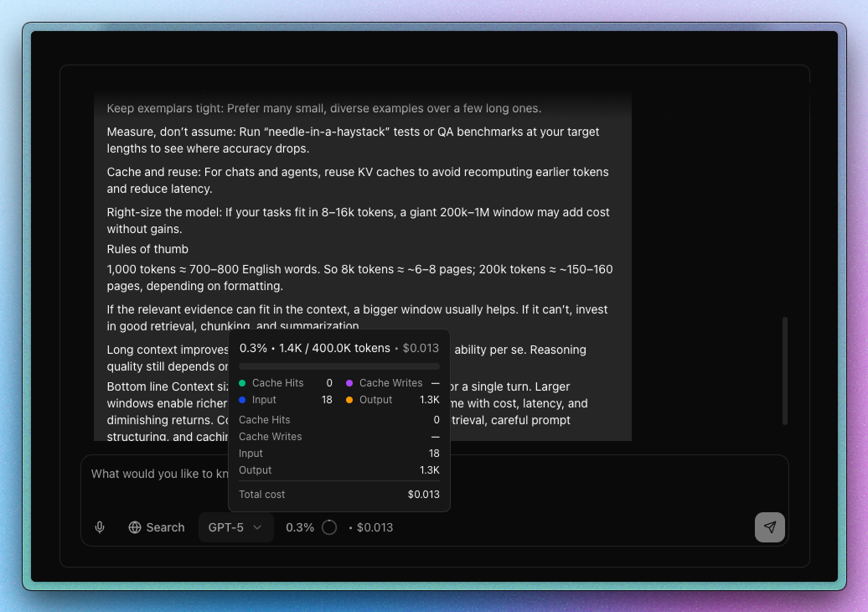Image resolution: width=868 pixels, height=612 pixels.
Task: Click the purple Cache Writes legend dot
Action: point(349,382)
